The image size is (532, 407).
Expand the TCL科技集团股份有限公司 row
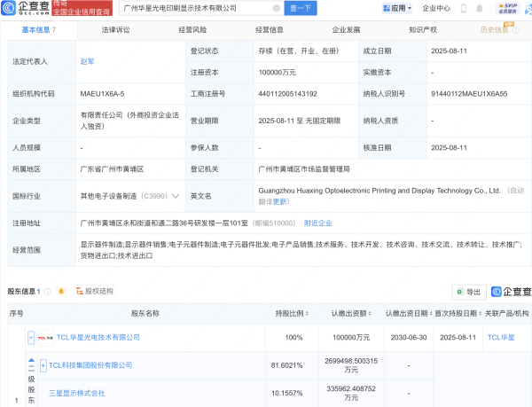[43, 365]
